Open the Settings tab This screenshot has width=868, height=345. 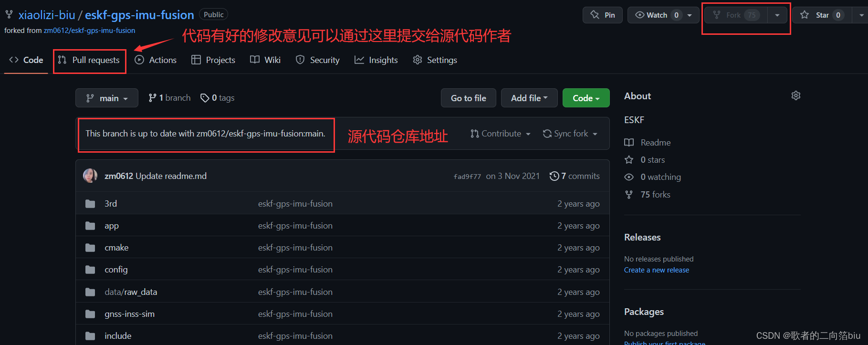click(435, 60)
